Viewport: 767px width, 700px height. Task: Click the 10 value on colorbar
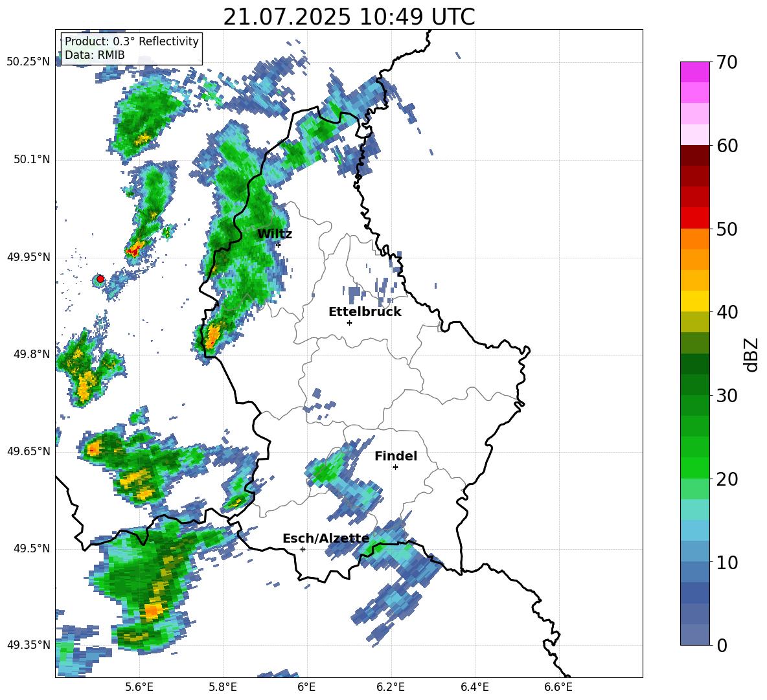coord(727,562)
